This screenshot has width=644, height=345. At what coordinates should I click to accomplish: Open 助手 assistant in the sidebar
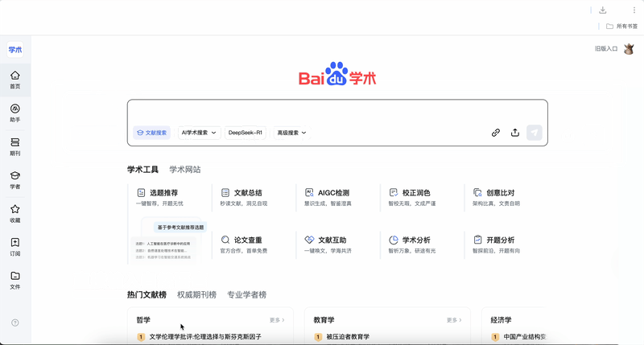click(x=14, y=113)
